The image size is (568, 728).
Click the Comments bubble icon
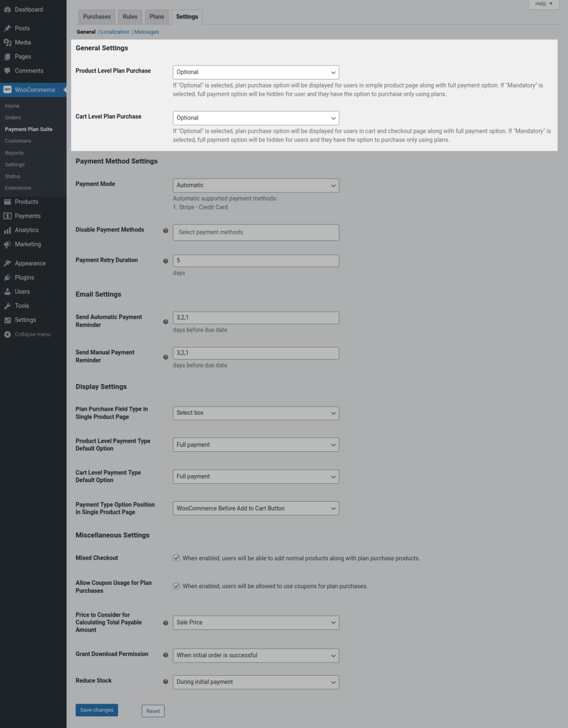tap(8, 71)
